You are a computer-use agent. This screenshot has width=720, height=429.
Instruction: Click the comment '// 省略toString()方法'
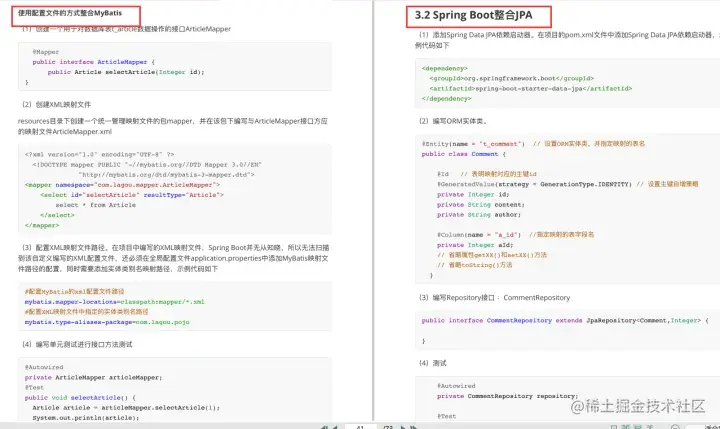pos(474,265)
